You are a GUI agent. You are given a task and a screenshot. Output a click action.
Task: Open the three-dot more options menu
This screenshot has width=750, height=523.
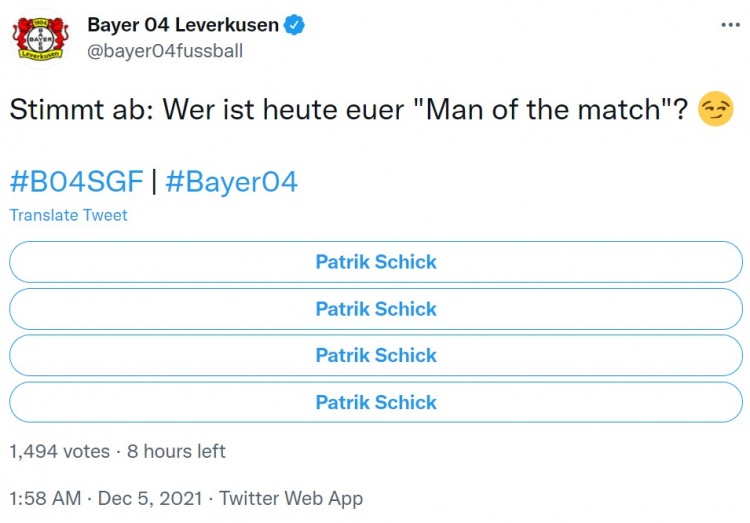(x=730, y=25)
